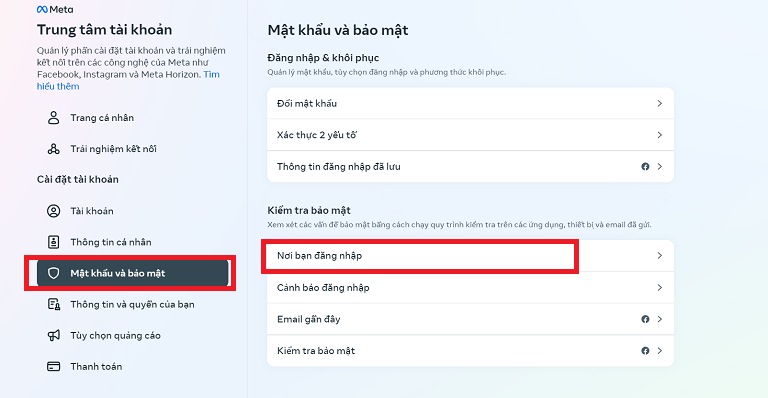Open Thông tin và quyền của bạn

tap(132, 304)
